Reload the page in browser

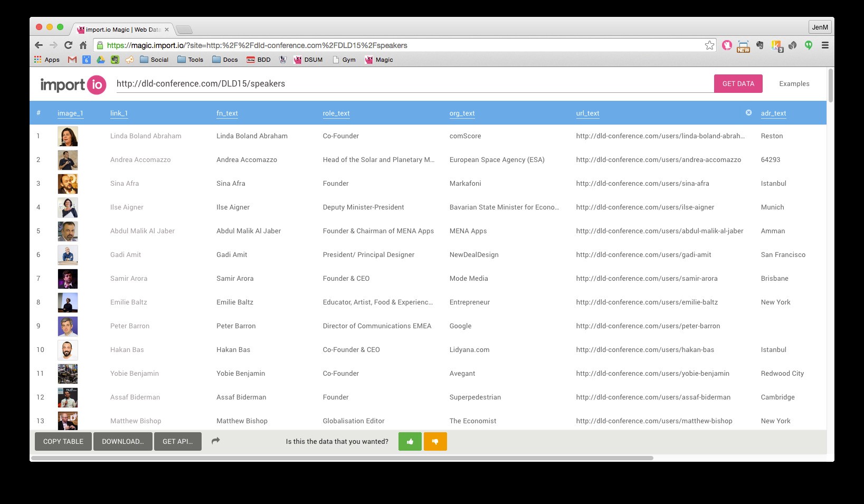[68, 45]
